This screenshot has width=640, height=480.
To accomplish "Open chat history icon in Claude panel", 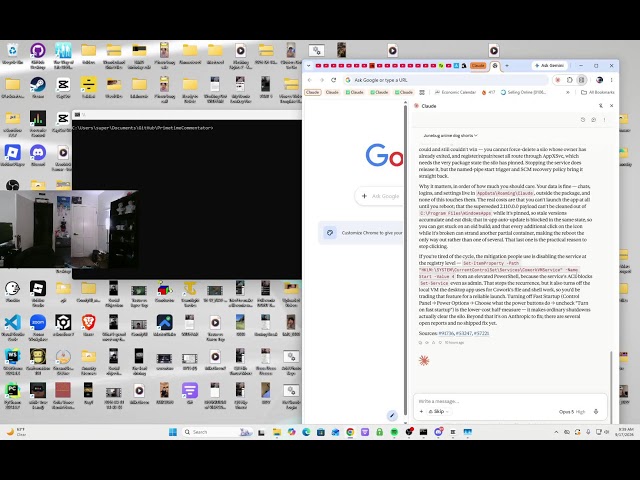I will click(583, 120).
